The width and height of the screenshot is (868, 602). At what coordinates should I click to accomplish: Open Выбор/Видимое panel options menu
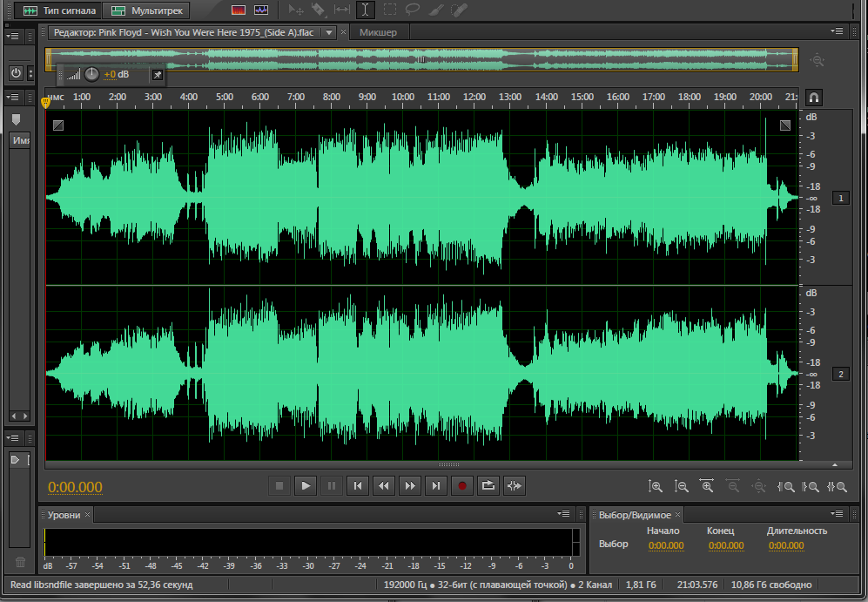point(837,513)
